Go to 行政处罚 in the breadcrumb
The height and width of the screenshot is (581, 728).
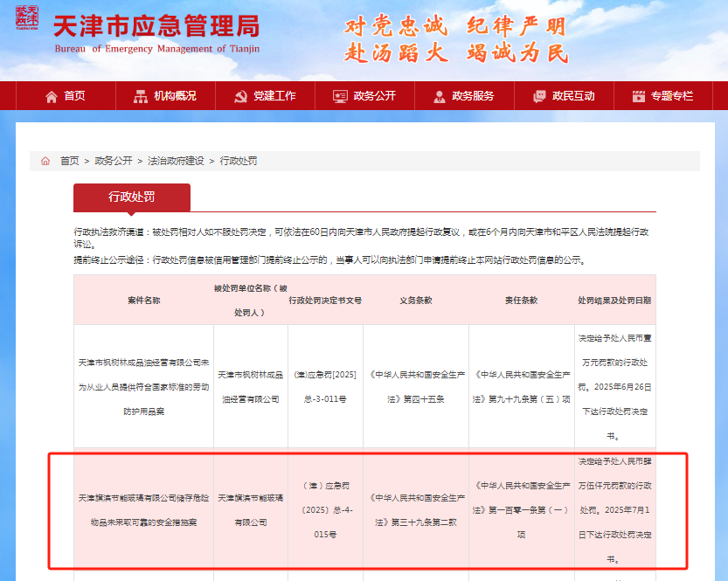point(239,161)
